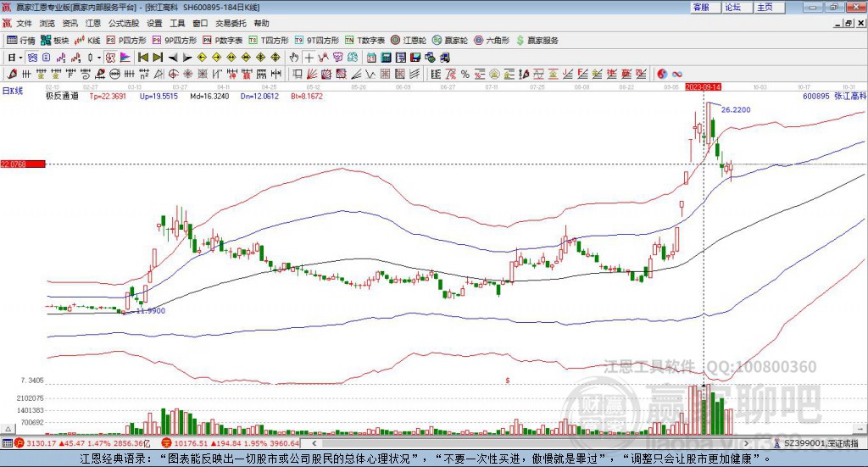Click the Gann fan lines icon
The image size is (868, 467).
point(312,74)
